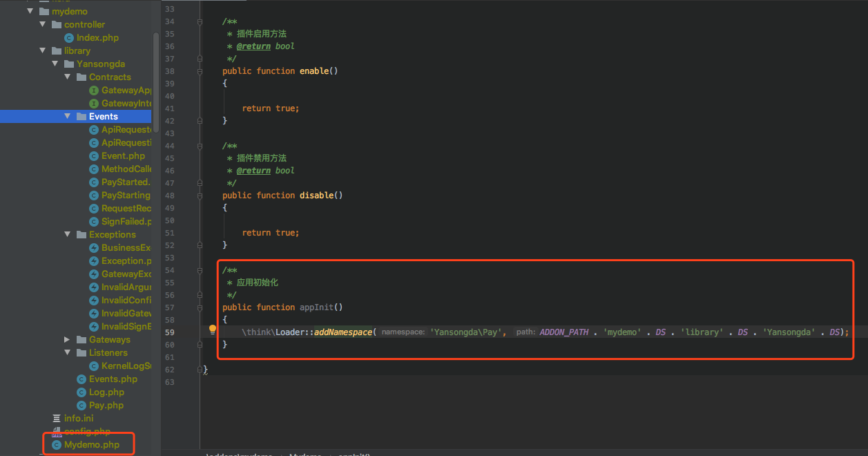Click line number 59 in gutter
This screenshot has width=868, height=456.
point(170,332)
